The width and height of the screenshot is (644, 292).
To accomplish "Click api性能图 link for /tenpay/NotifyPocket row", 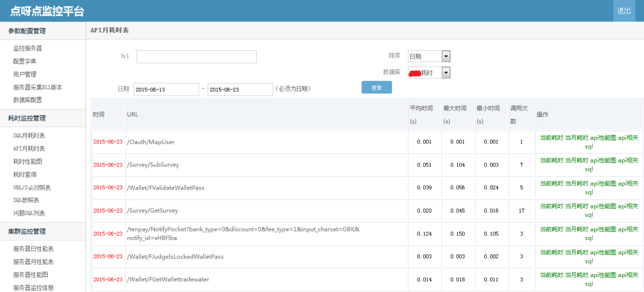I will pyautogui.click(x=603, y=229).
